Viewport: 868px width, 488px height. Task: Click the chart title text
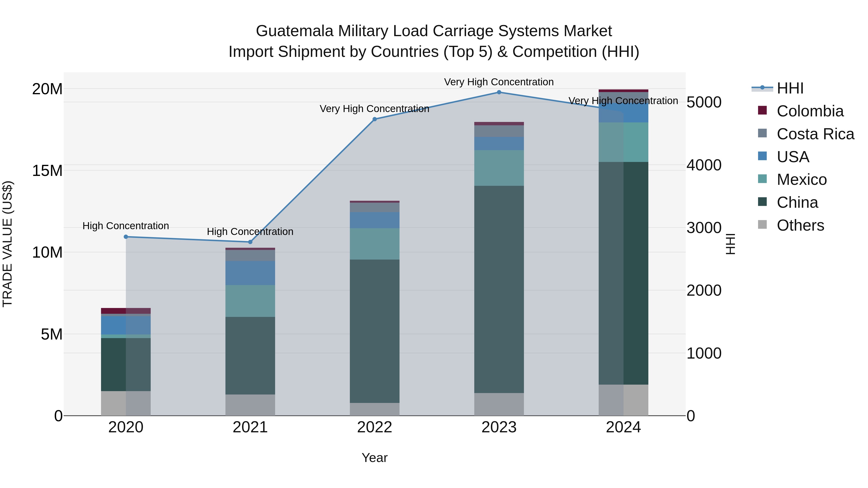(x=434, y=41)
